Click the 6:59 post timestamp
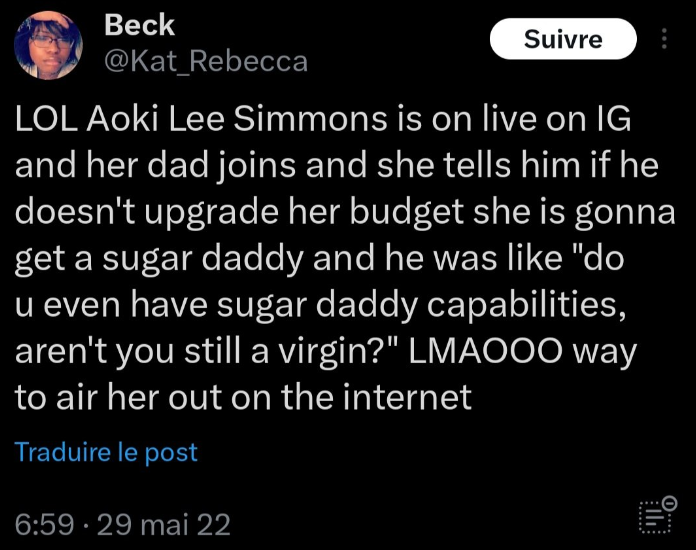The width and height of the screenshot is (696, 550). 44,523
